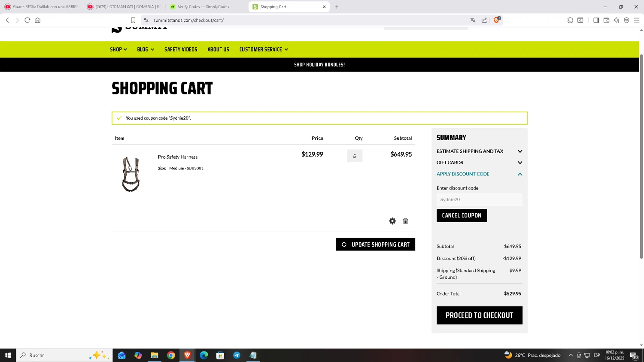
Task: Click the Pro Safety Harness thumbnail
Action: [131, 174]
